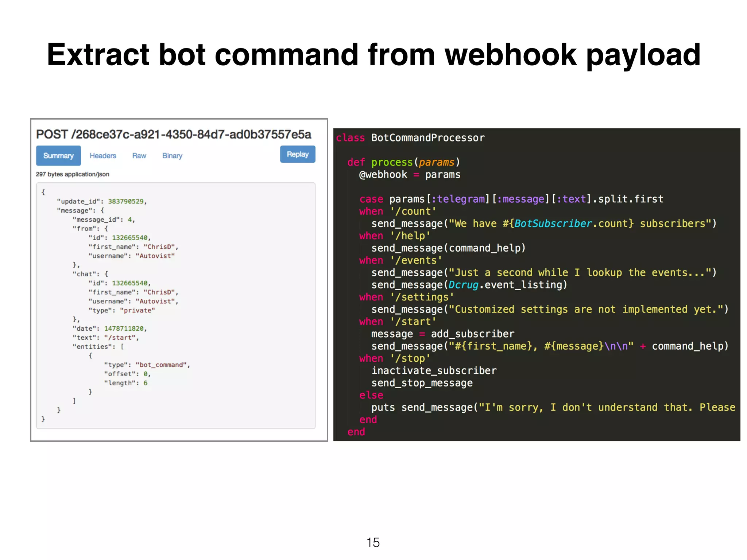This screenshot has height=560, width=747.
Task: Click the send_message(command_help) line
Action: coord(448,248)
